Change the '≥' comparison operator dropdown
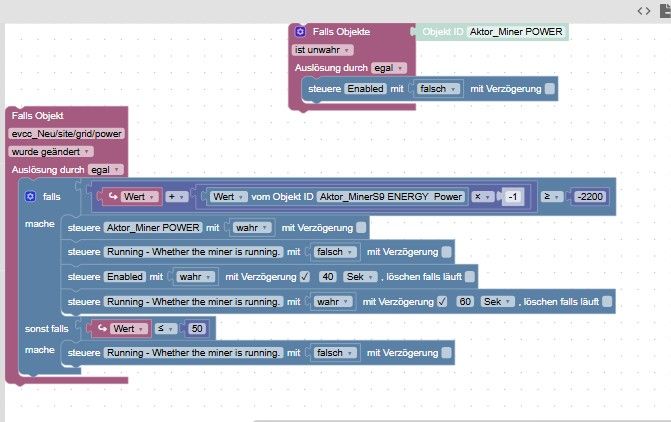 (x=552, y=196)
